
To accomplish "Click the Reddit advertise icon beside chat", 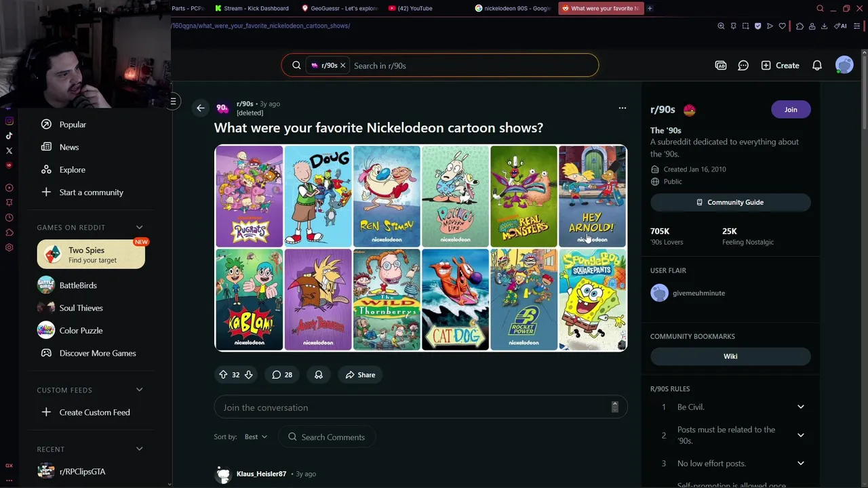I will click(721, 65).
